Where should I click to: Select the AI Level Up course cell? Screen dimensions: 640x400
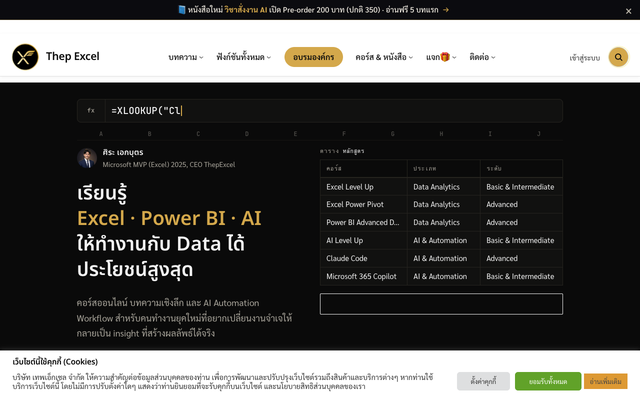point(364,240)
